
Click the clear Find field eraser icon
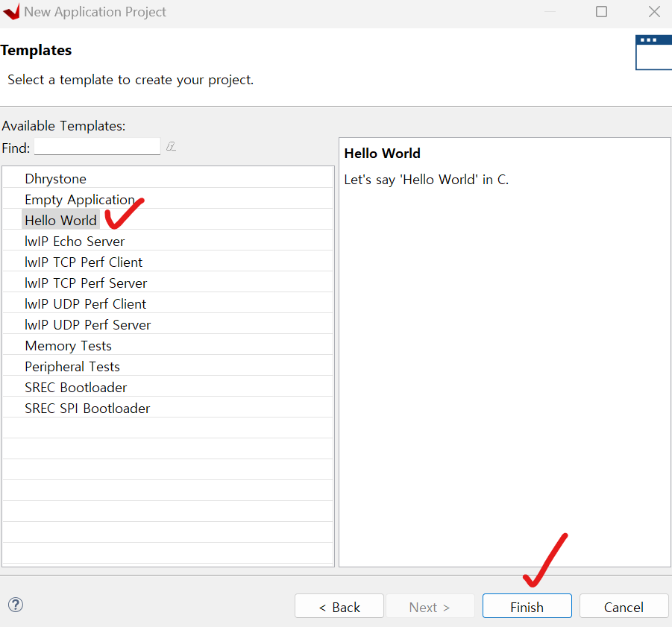click(x=171, y=146)
